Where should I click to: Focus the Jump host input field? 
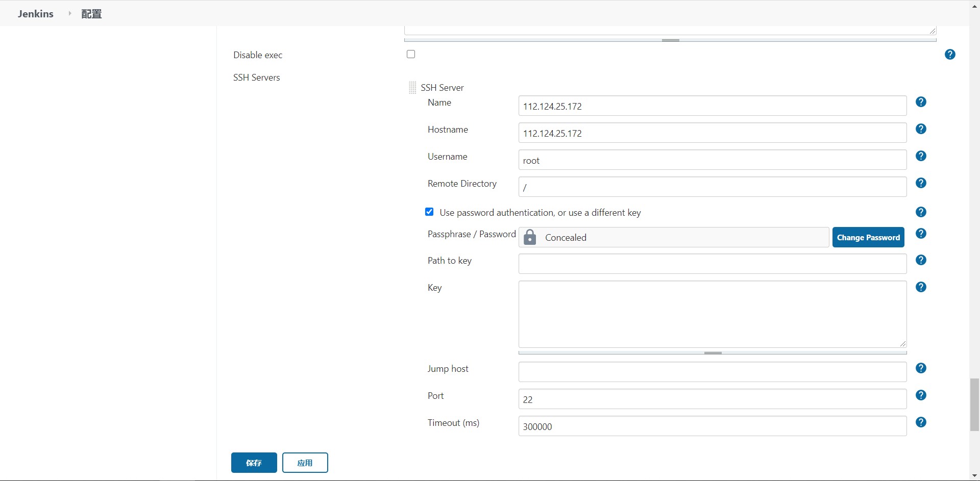click(x=712, y=372)
